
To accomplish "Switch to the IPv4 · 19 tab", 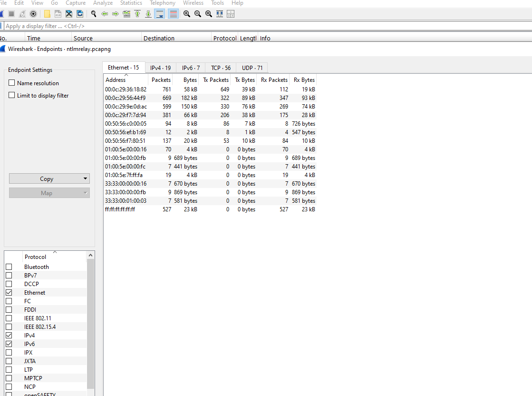I will click(x=161, y=68).
